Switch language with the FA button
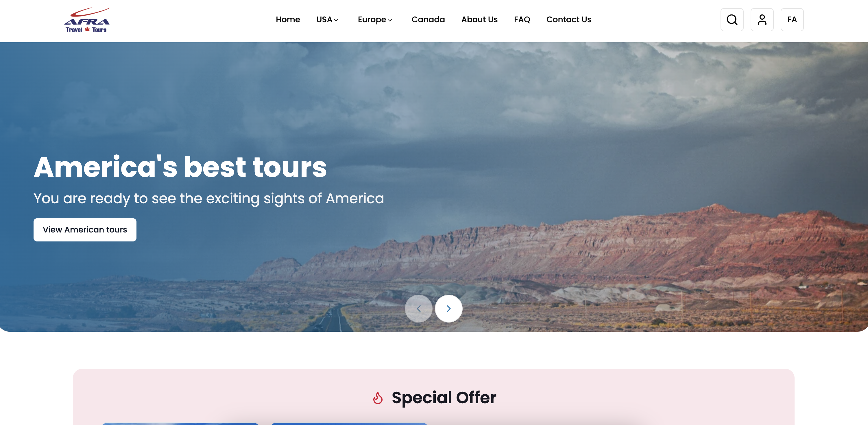 pyautogui.click(x=792, y=20)
